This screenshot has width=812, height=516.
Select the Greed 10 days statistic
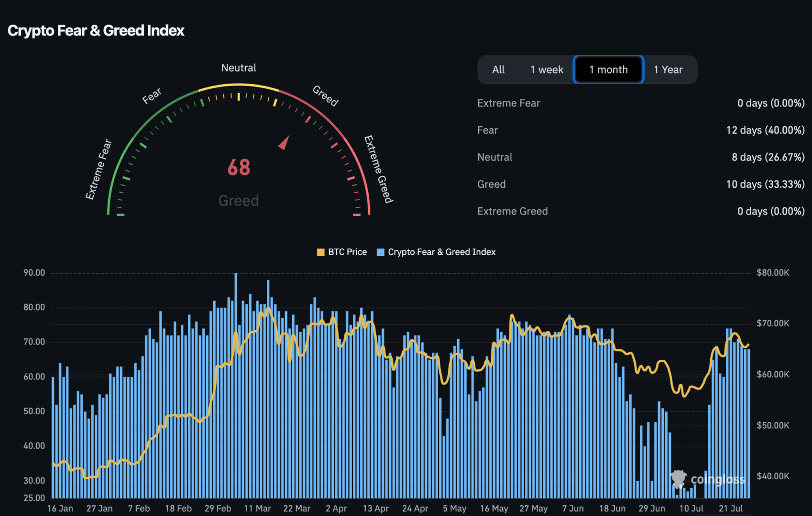[765, 184]
